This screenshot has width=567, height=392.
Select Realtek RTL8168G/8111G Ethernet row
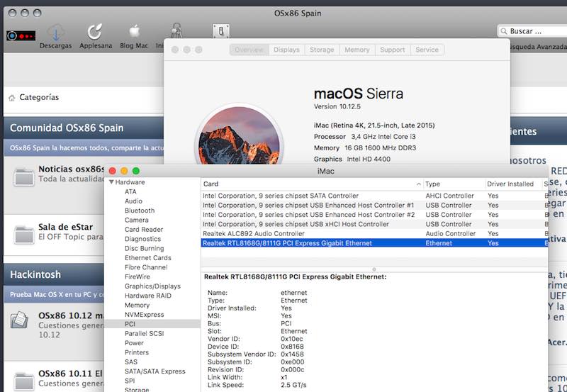click(374, 243)
